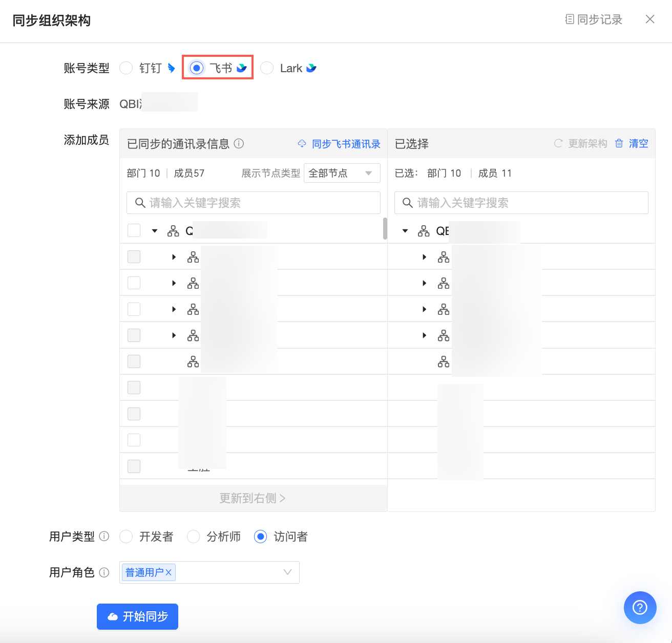Screen dimensions: 672x643
Task: Collapse the root QB node in 已选择 tree
Action: (x=405, y=231)
